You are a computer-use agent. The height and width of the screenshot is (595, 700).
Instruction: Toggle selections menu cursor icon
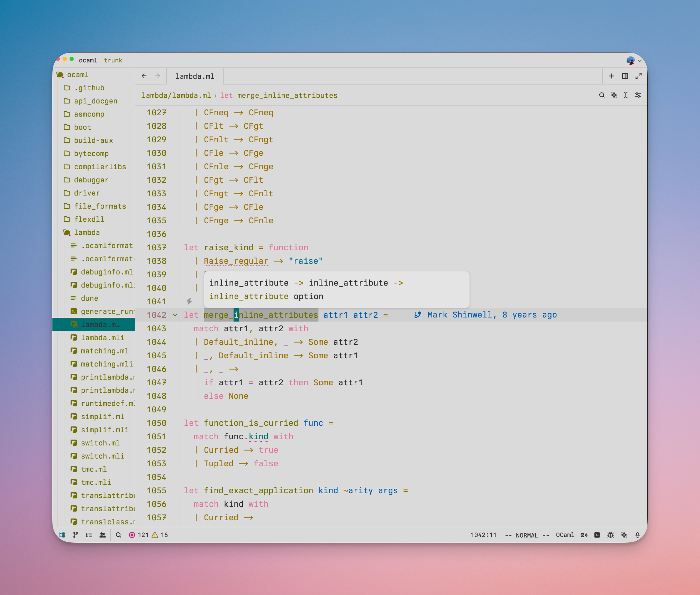626,95
